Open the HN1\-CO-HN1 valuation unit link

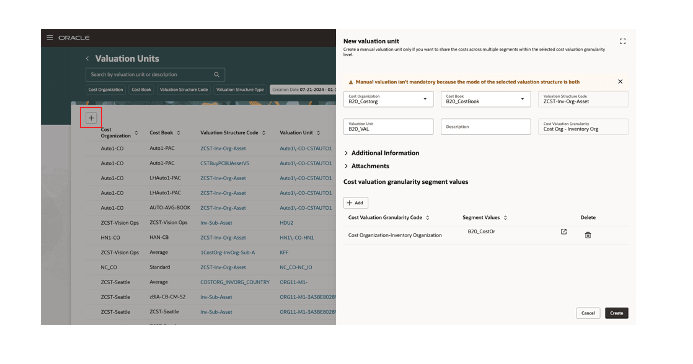[297, 238]
